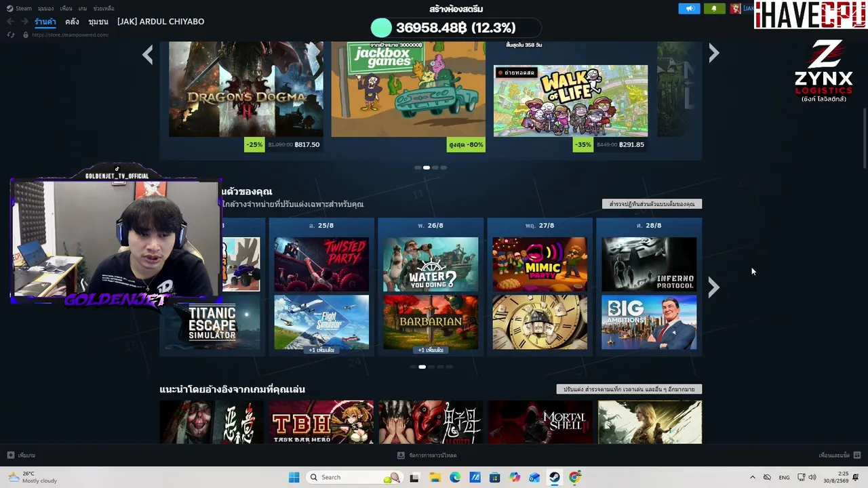This screenshot has width=868, height=488.
Task: Switch to the ร้านค้า (Store) tab
Action: click(x=45, y=22)
